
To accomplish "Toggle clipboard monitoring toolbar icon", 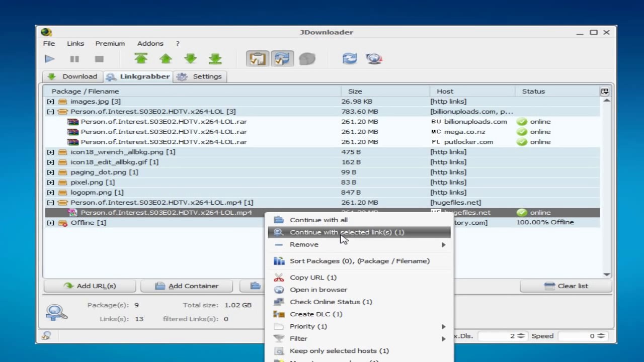I will click(x=258, y=59).
